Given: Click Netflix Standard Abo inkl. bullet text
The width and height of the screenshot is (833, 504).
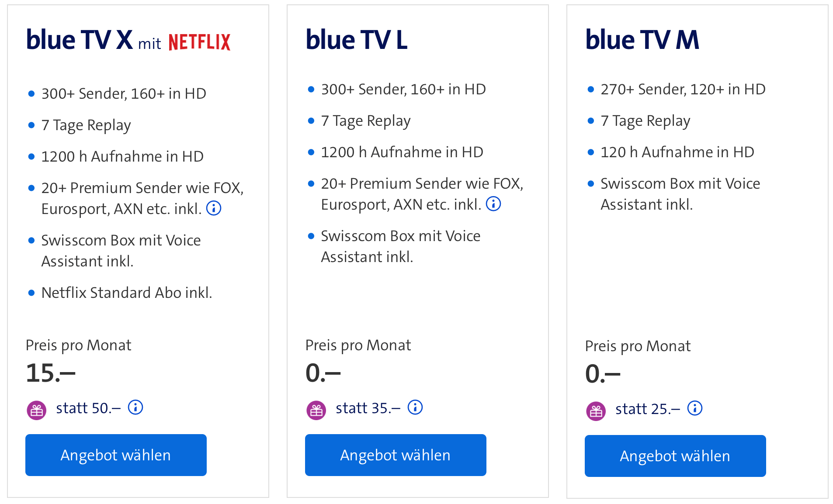Looking at the screenshot, I should point(126,293).
